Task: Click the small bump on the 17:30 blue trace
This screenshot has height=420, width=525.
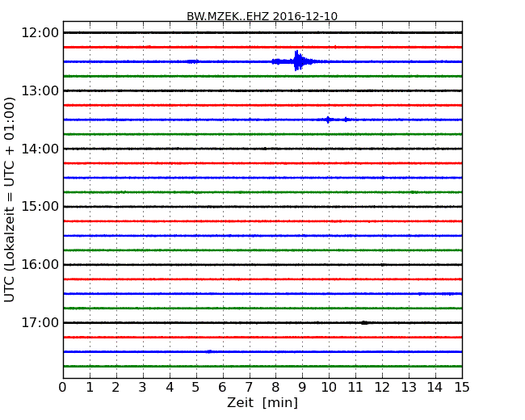Action: click(208, 351)
